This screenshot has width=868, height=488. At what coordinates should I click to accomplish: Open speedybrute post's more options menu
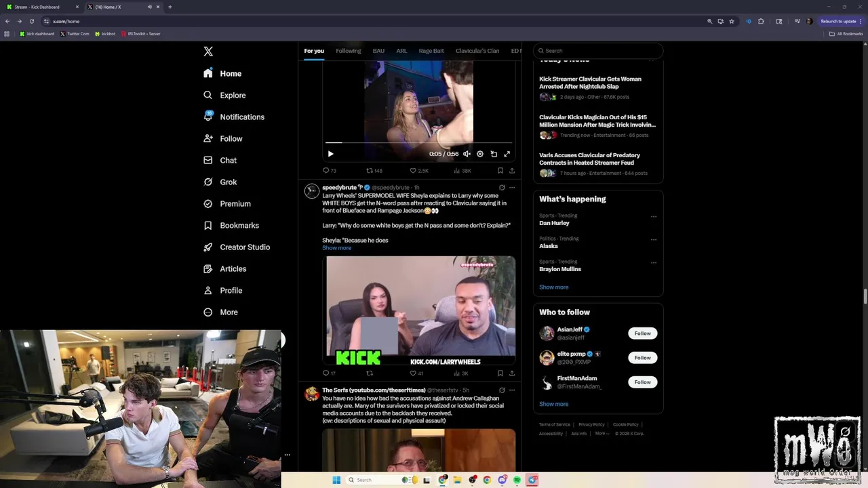click(x=512, y=188)
